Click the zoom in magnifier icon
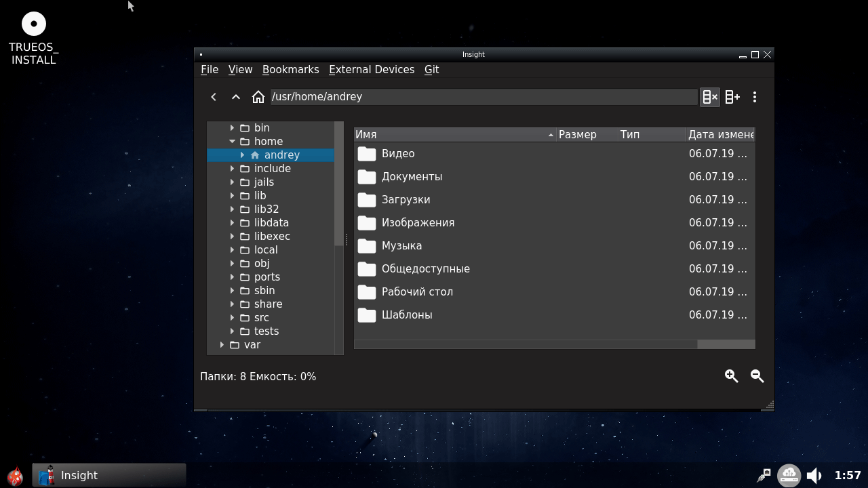 coord(731,376)
